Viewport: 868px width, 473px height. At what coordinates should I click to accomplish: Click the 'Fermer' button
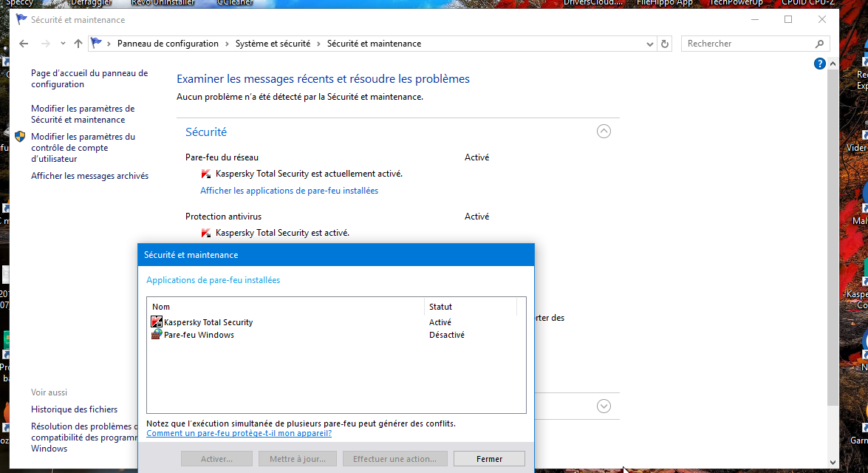point(489,459)
